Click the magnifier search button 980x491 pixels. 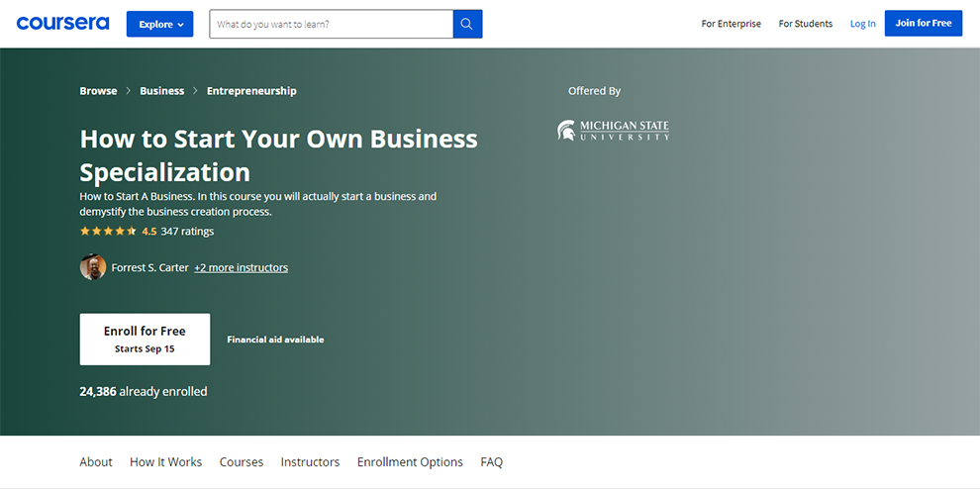[467, 25]
